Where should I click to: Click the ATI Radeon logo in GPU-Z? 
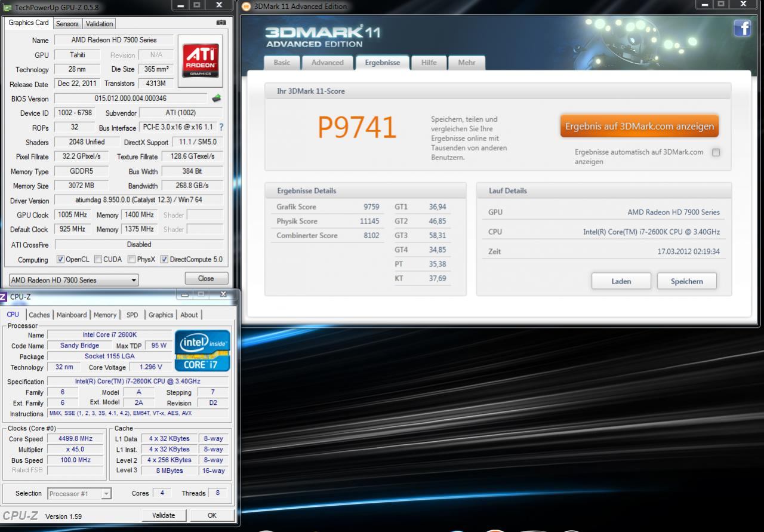[x=201, y=61]
